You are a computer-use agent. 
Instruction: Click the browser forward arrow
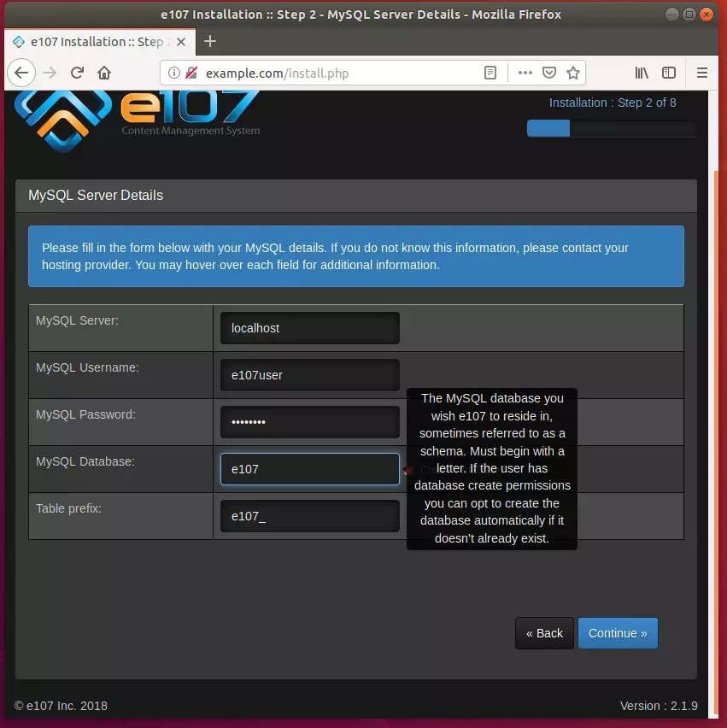(50, 73)
